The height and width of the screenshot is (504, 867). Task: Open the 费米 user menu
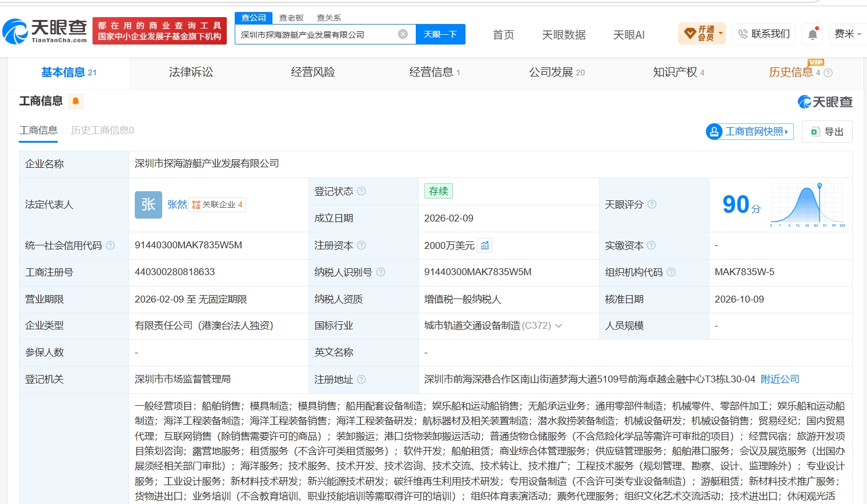point(848,34)
